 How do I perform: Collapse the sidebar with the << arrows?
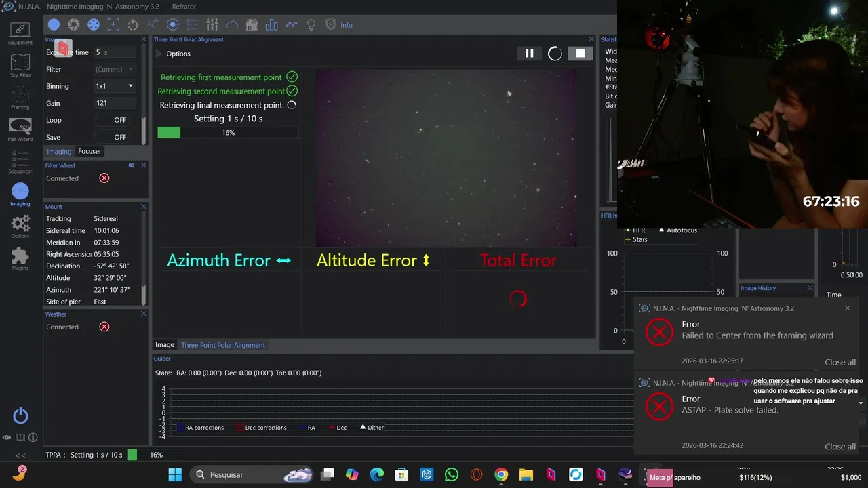point(20,455)
